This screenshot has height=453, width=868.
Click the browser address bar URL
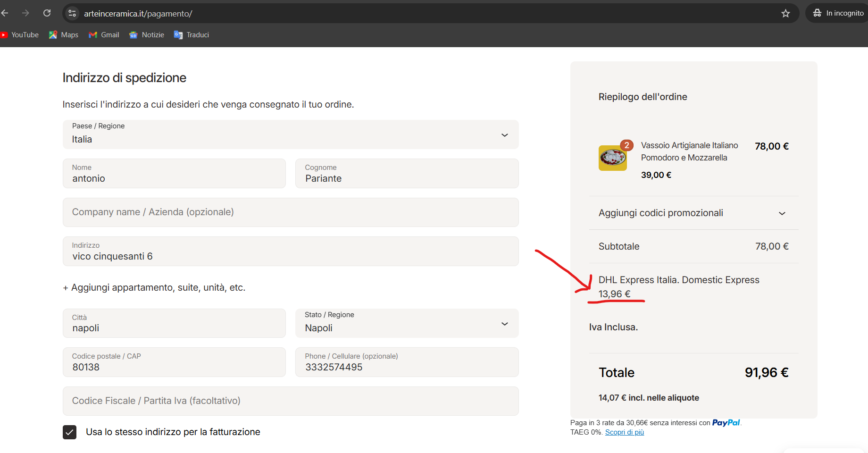click(138, 14)
